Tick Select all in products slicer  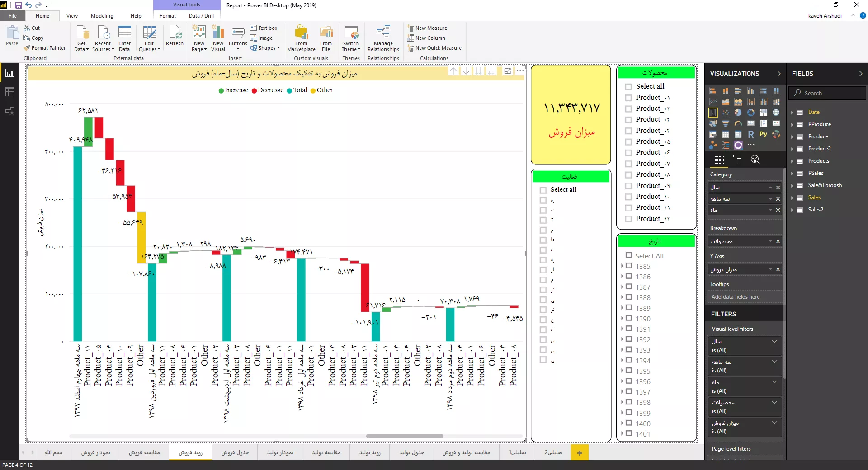628,86
